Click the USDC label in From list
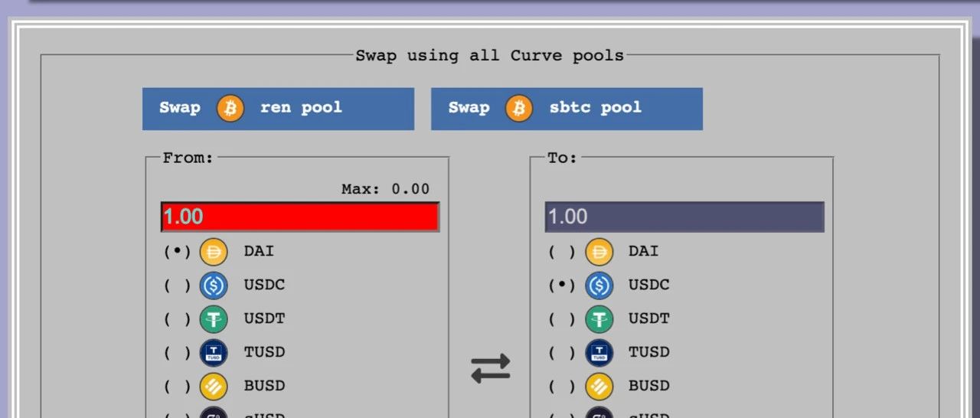This screenshot has width=980, height=418. pyautogui.click(x=264, y=285)
